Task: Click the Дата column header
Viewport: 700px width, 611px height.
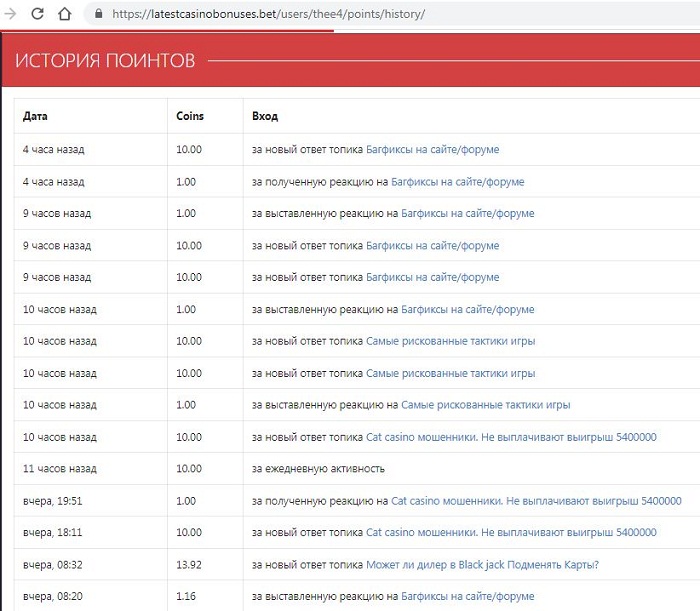Action: click(35, 116)
